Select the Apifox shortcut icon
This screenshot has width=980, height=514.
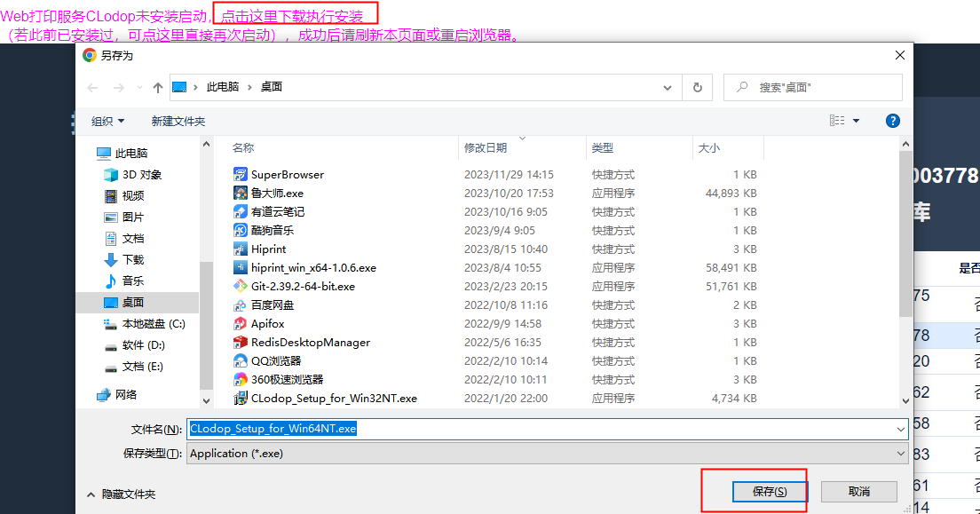click(240, 324)
